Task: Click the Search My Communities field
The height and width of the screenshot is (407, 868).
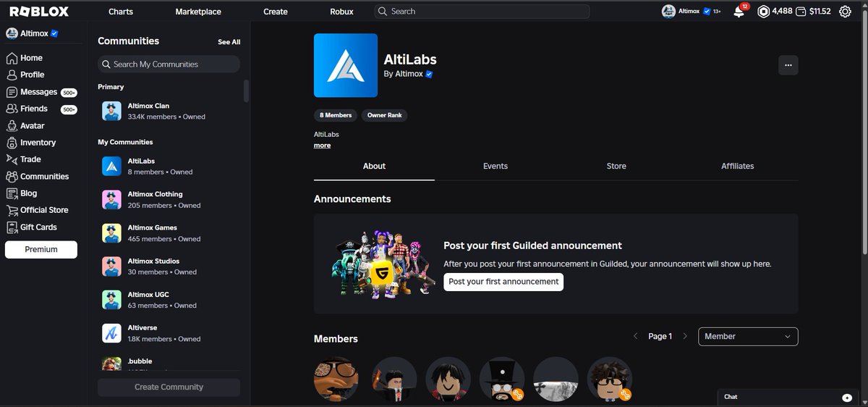Action: 169,64
